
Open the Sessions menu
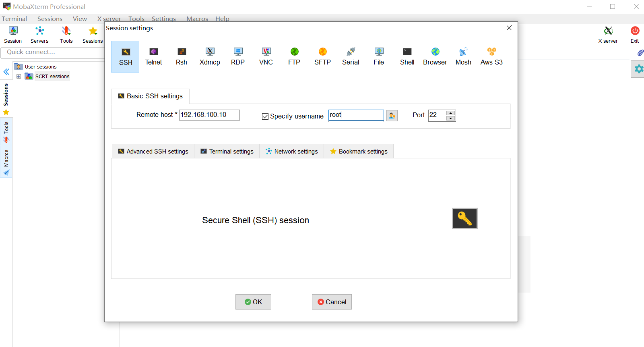pyautogui.click(x=50, y=19)
